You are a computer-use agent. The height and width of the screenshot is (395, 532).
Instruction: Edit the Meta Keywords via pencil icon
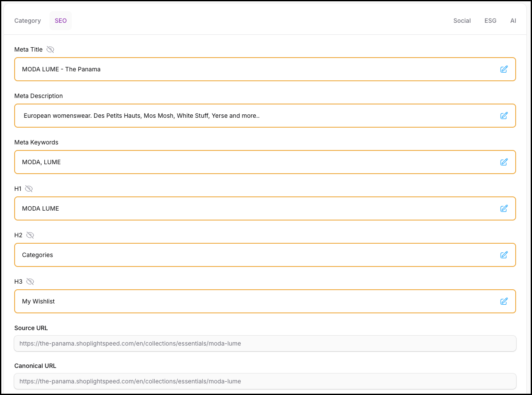click(x=504, y=162)
